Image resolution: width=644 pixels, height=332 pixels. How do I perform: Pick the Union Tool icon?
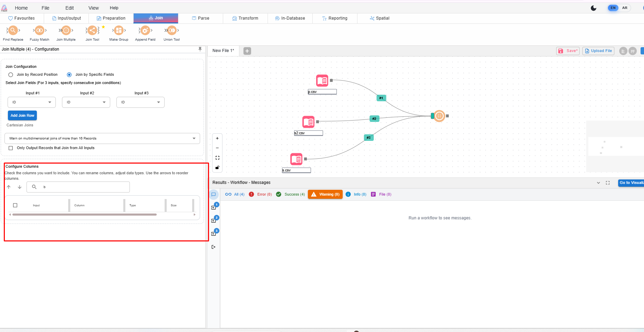pyautogui.click(x=172, y=31)
